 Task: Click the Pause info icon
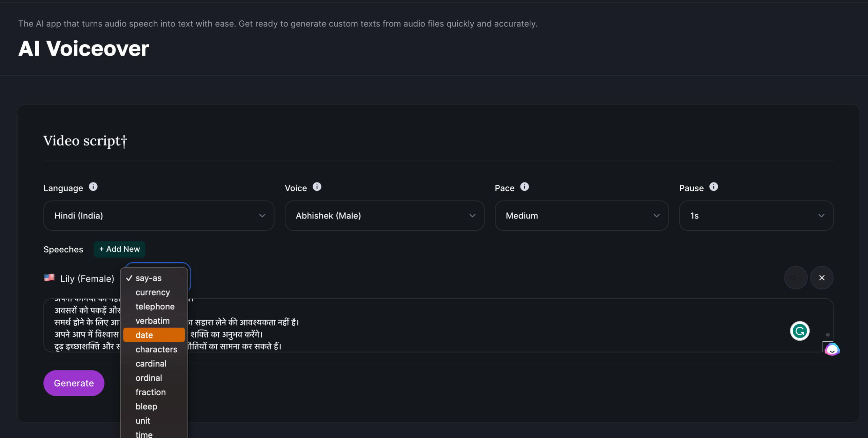click(713, 187)
